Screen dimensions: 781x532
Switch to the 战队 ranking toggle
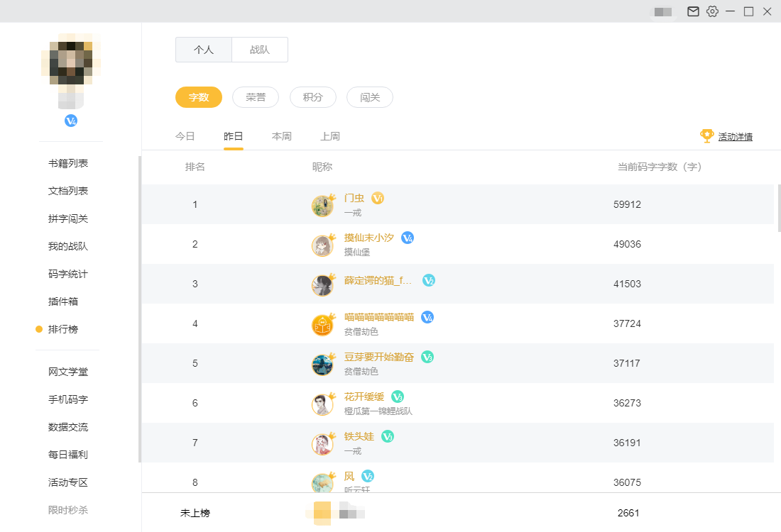pyautogui.click(x=260, y=50)
